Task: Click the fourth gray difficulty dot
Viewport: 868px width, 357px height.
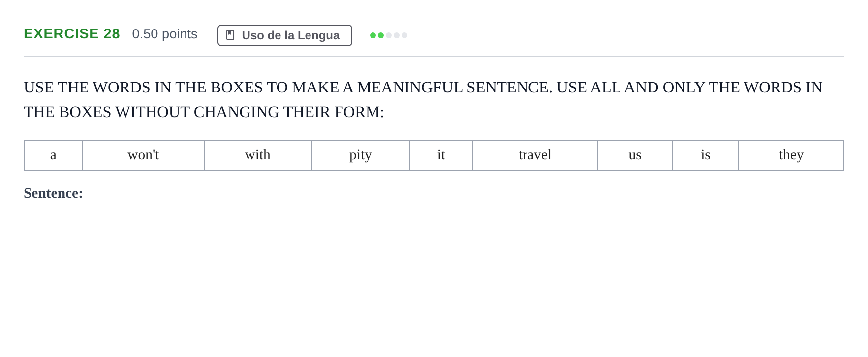Action: point(397,35)
